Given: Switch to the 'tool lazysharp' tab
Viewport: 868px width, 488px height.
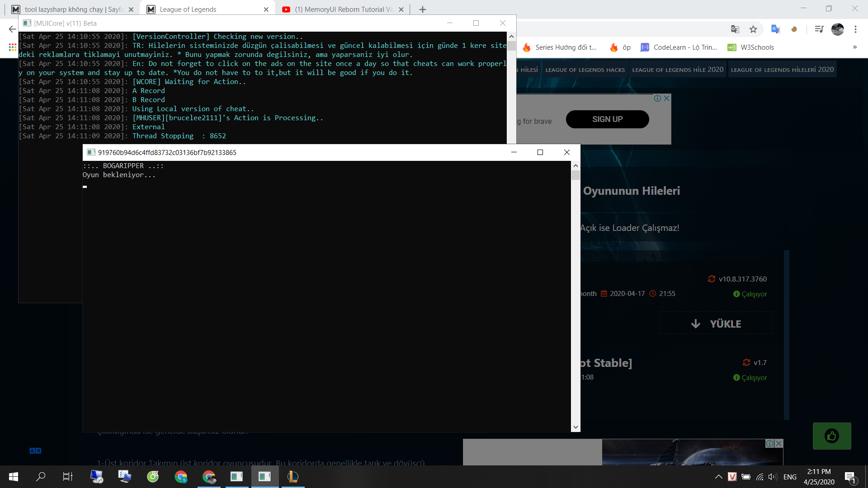Looking at the screenshot, I should click(x=72, y=9).
